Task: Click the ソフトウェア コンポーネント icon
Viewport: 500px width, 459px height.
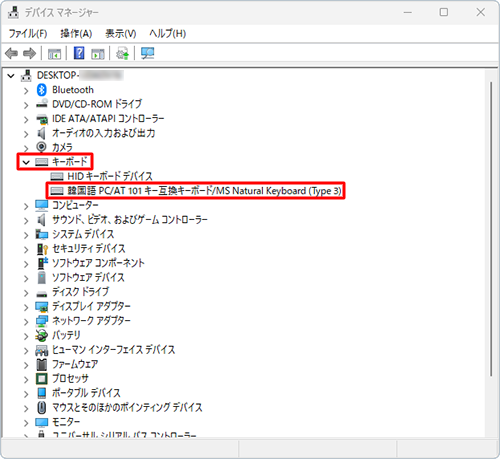Action: pos(42,263)
